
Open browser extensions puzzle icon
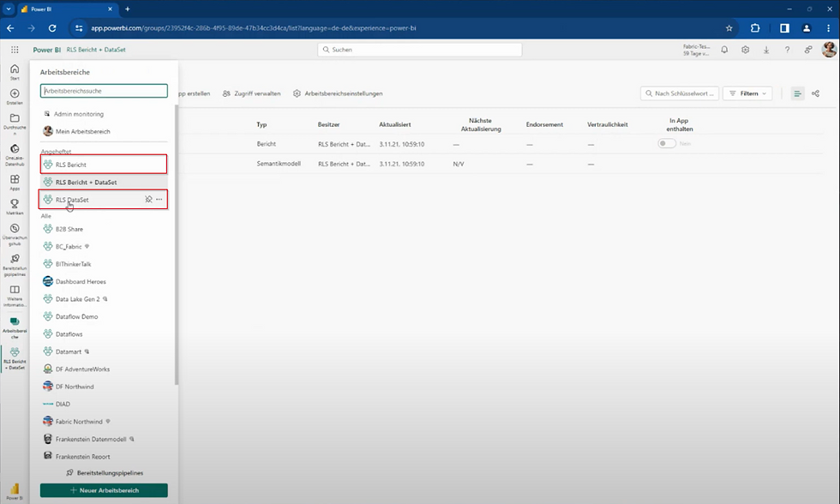point(755,27)
